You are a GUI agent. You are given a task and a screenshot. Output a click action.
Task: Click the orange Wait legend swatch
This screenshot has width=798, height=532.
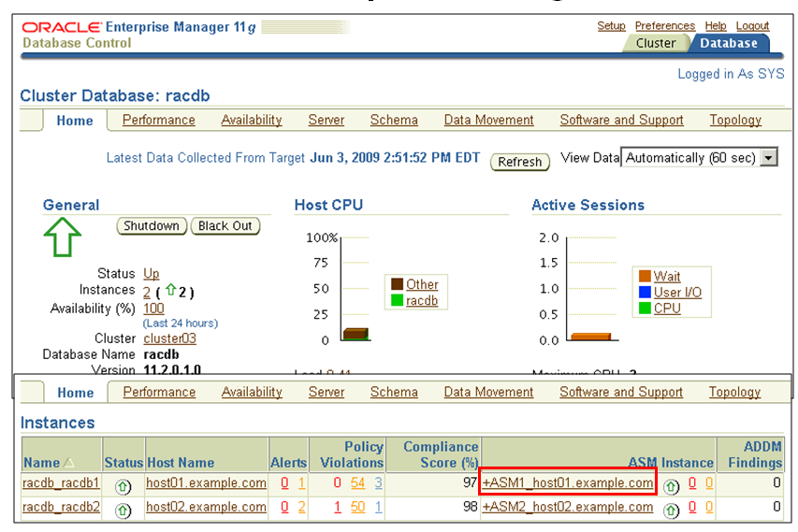click(x=645, y=276)
